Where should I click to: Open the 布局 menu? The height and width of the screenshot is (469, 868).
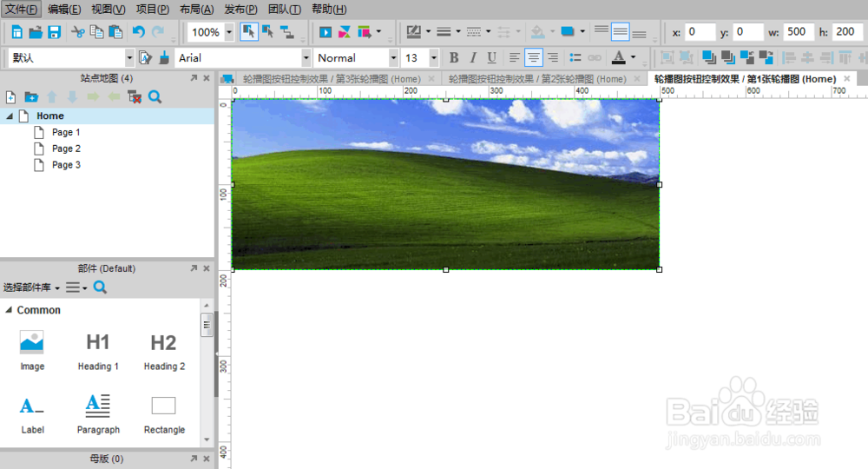click(196, 9)
